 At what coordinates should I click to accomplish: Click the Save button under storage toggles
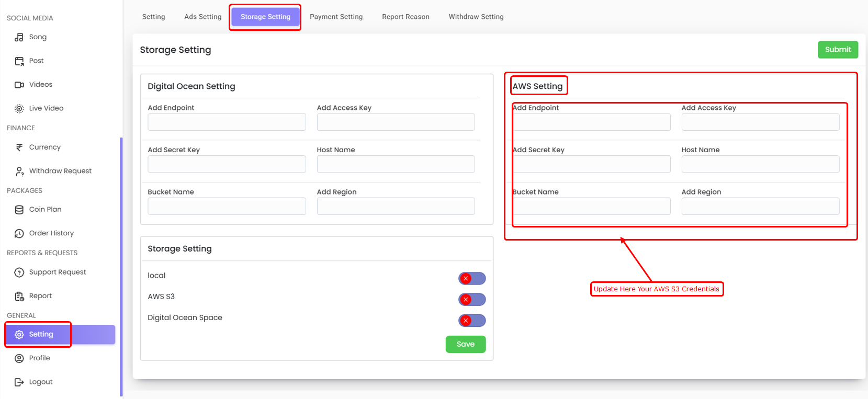(465, 344)
